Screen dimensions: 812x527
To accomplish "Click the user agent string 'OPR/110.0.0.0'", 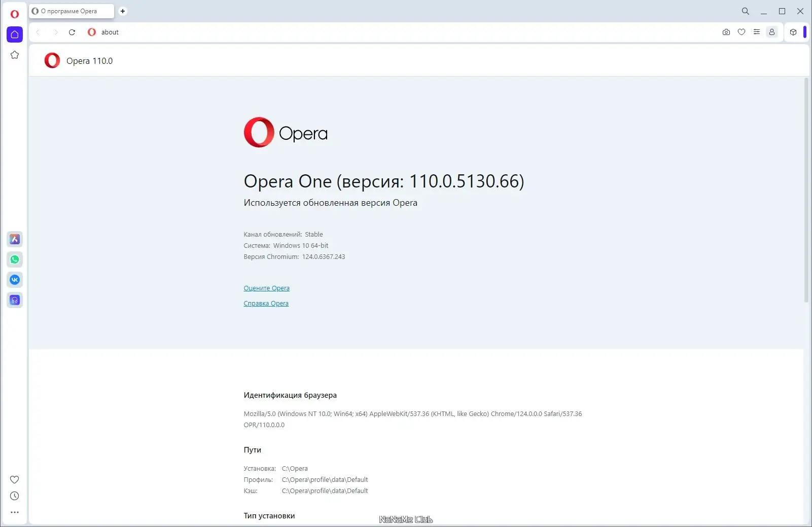I will 264,425.
